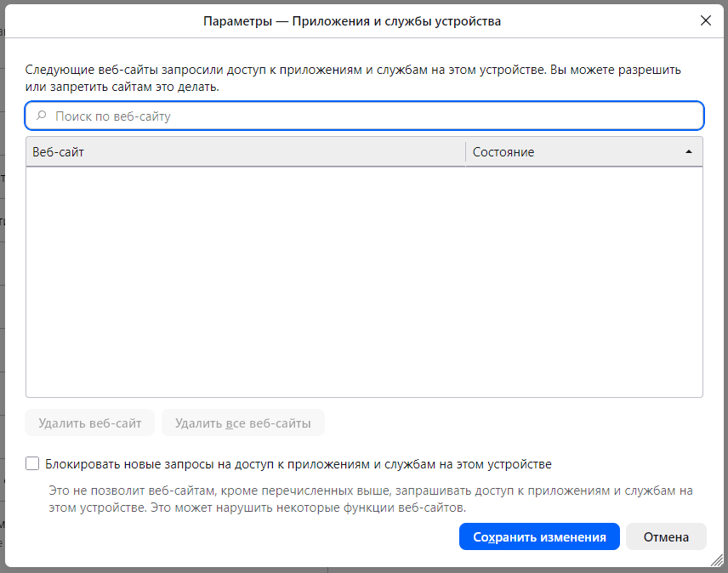Close the Параметры dialog with the X

(705, 21)
